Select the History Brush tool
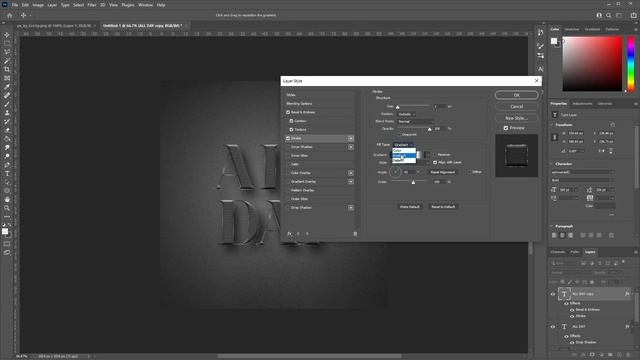 pos(7,122)
